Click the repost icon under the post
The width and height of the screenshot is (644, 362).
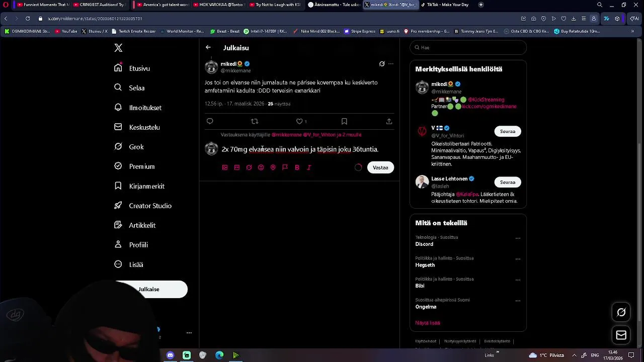pyautogui.click(x=255, y=121)
